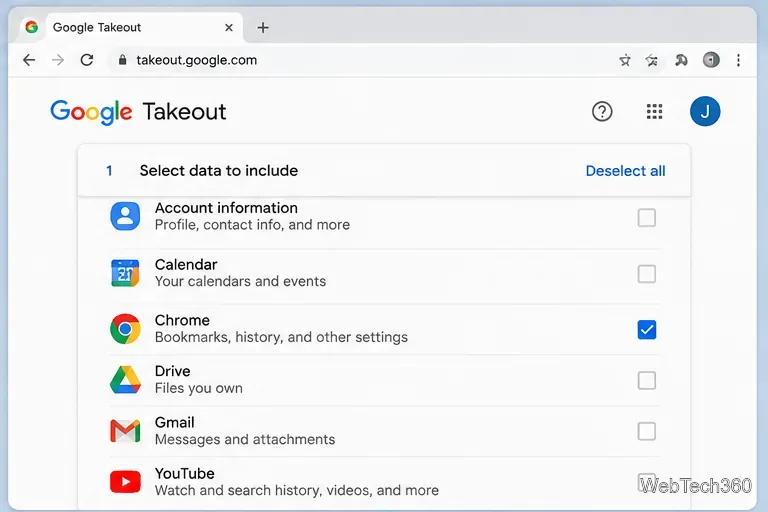768x512 pixels.
Task: Click 'Profile, contact info, and more' text
Action: pyautogui.click(x=252, y=225)
